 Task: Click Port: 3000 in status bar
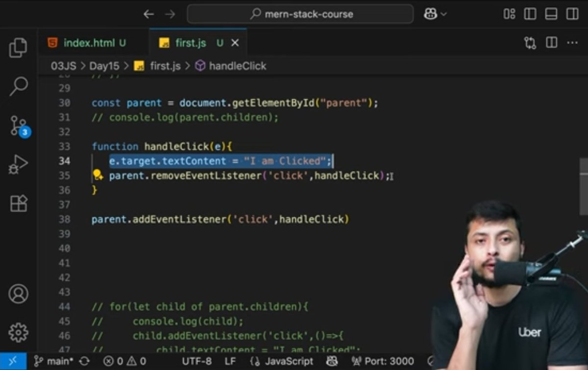(x=383, y=361)
